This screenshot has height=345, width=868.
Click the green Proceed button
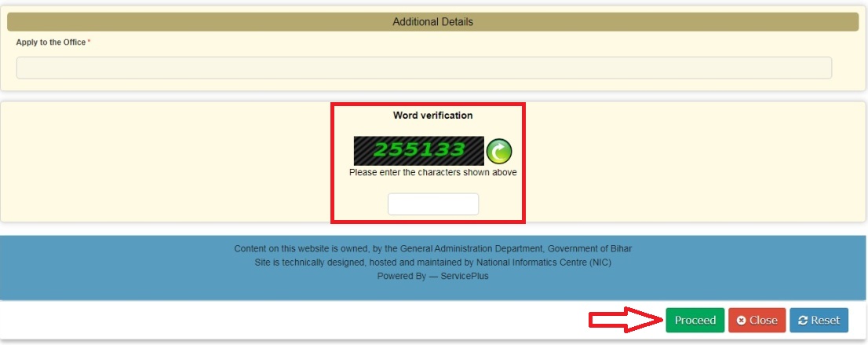click(695, 320)
